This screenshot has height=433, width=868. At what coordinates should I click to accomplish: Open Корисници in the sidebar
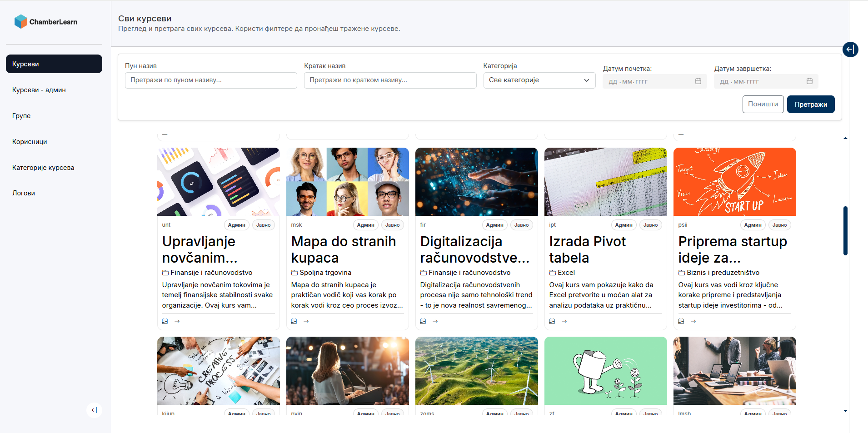tap(54, 142)
